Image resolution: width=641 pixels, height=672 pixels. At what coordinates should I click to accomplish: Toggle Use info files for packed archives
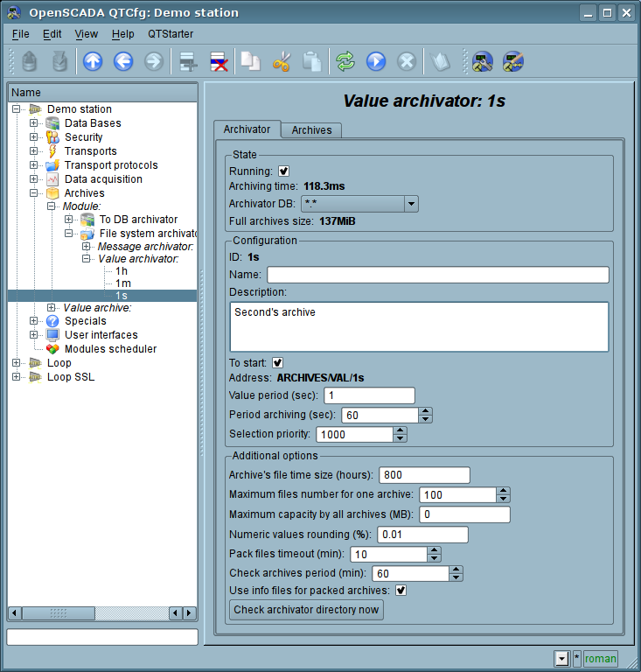401,590
